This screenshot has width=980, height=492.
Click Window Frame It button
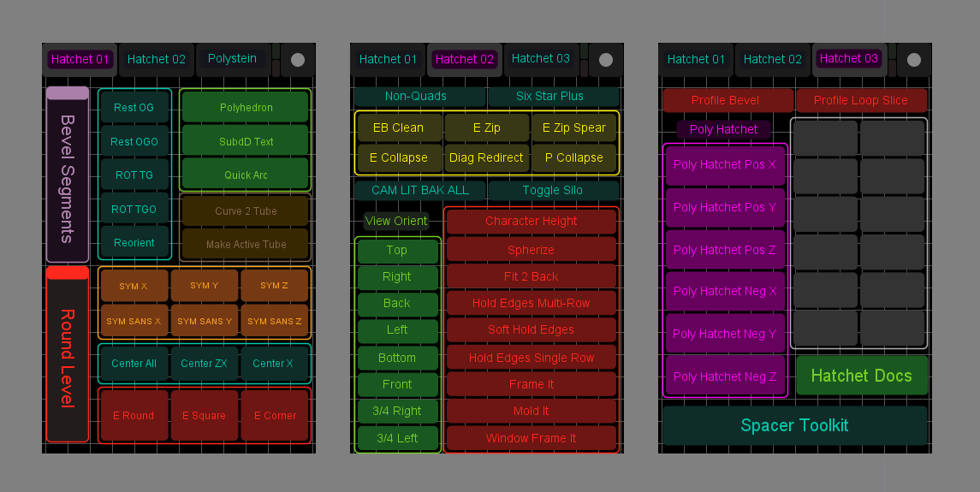coord(532,439)
